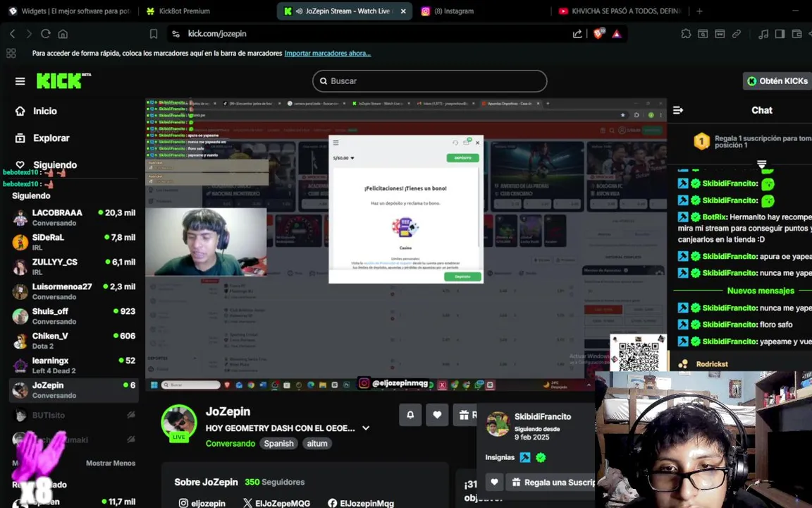Open the eljozepin Instagram link
The width and height of the screenshot is (812, 508).
202,503
